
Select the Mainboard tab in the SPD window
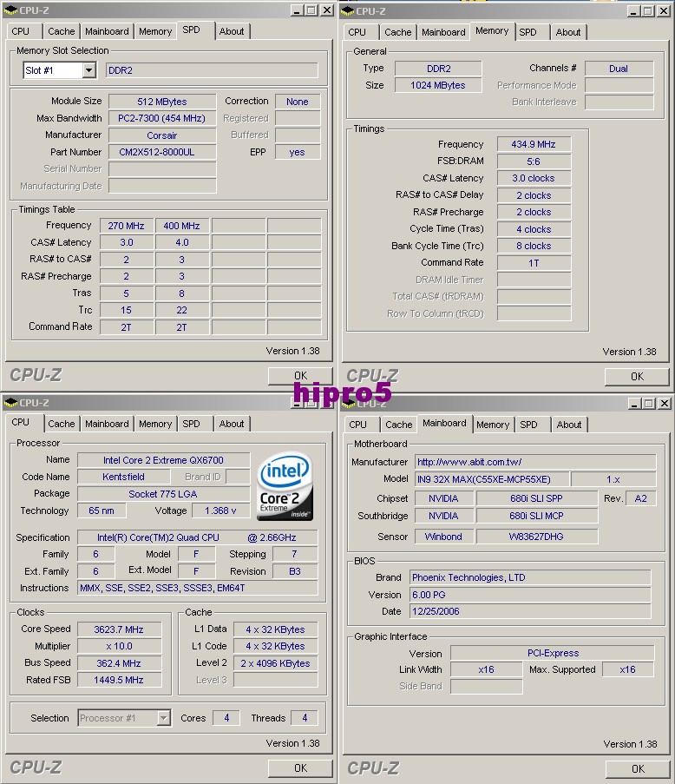pyautogui.click(x=107, y=31)
